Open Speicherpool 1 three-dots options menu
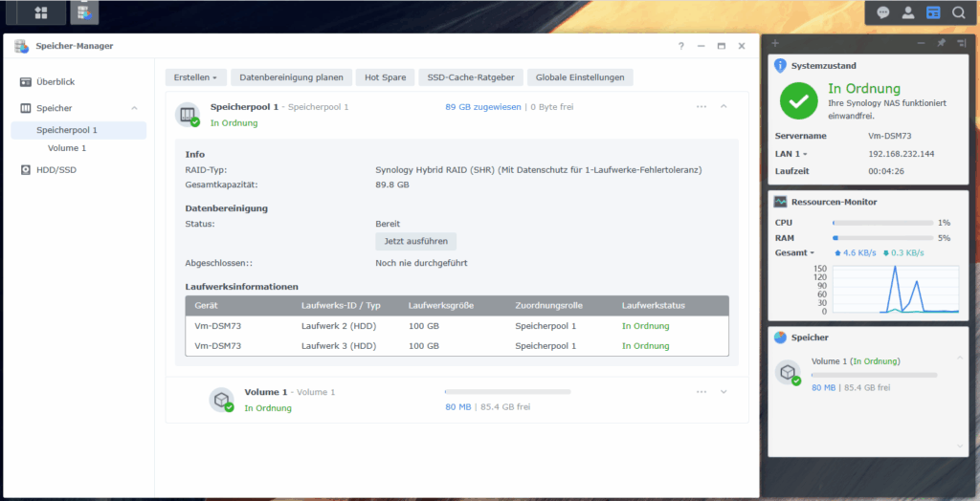 click(702, 107)
